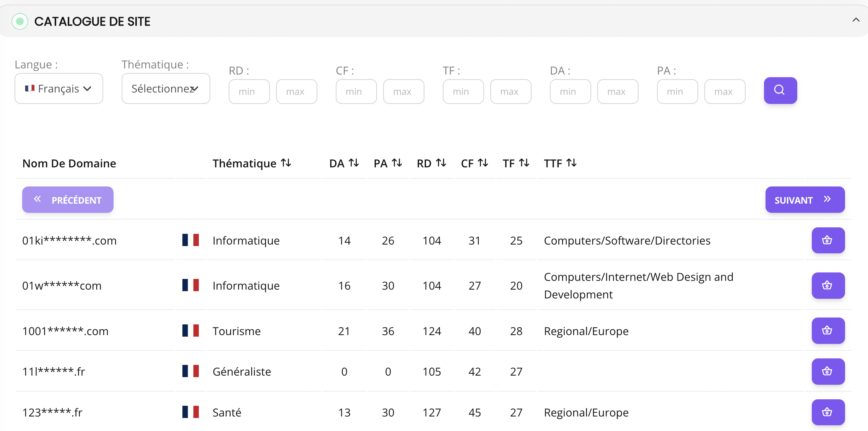The height and width of the screenshot is (431, 868).
Task: Select domain 01ki********.com
Action: click(69, 241)
